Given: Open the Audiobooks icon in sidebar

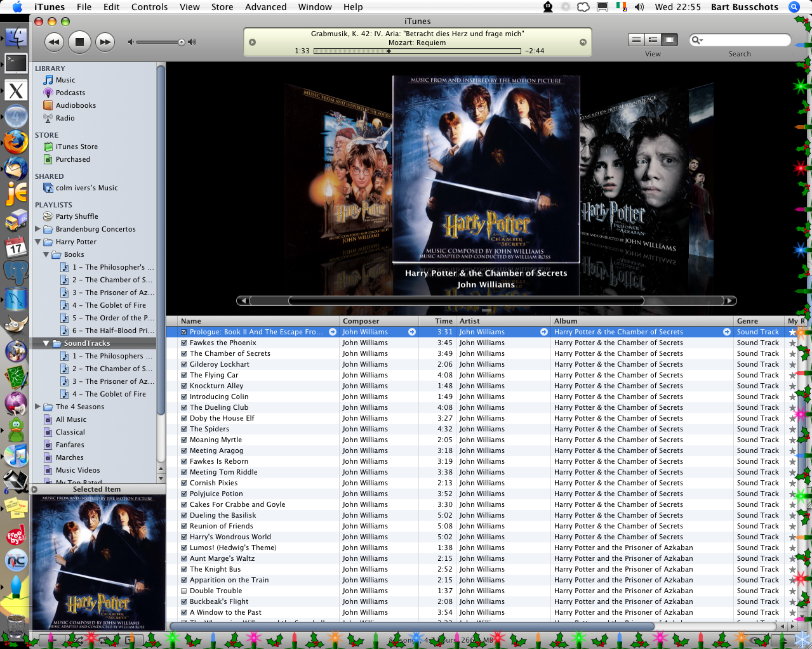Looking at the screenshot, I should [x=48, y=105].
